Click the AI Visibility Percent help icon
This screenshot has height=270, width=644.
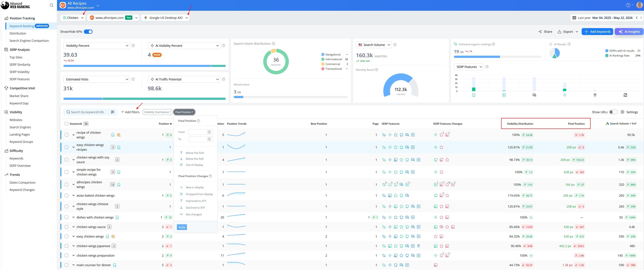click(x=224, y=46)
